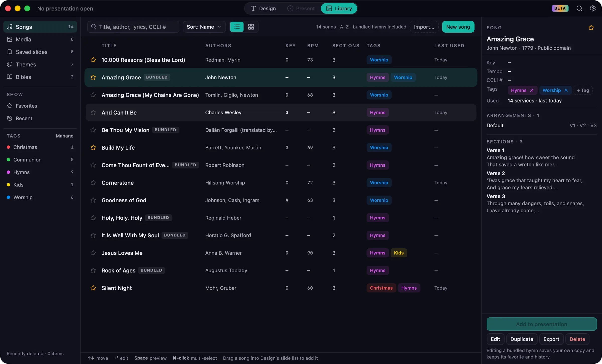Toggle favorite star for 10,000 Reasons
The image size is (602, 364).
tap(93, 60)
